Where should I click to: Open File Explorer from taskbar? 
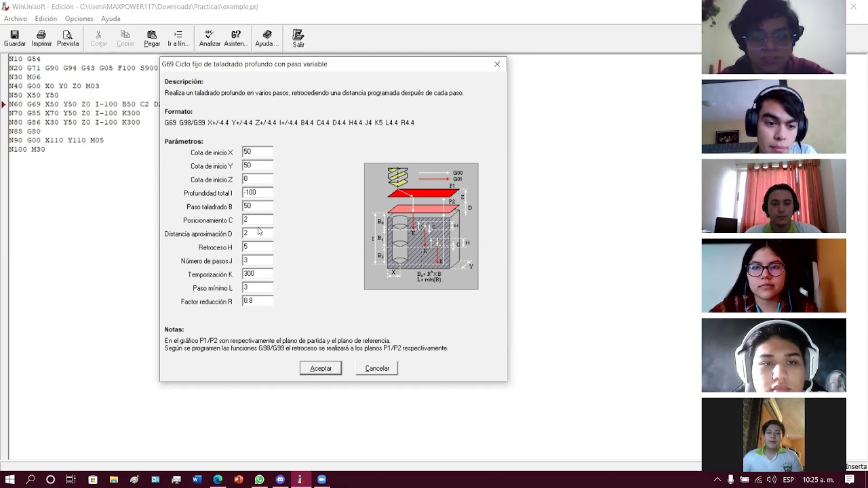114,480
